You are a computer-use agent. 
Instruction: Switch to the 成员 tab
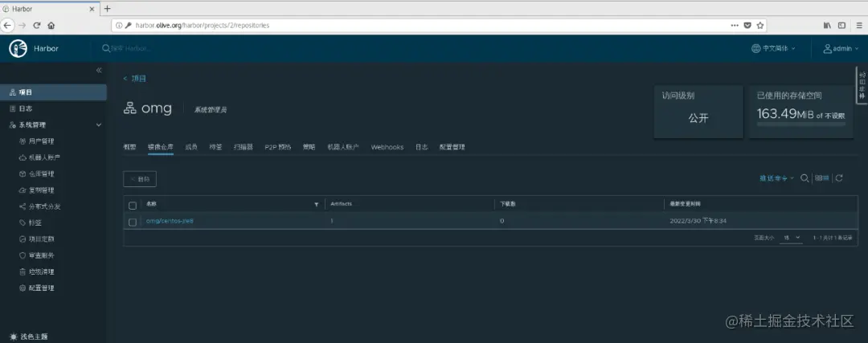pyautogui.click(x=191, y=147)
